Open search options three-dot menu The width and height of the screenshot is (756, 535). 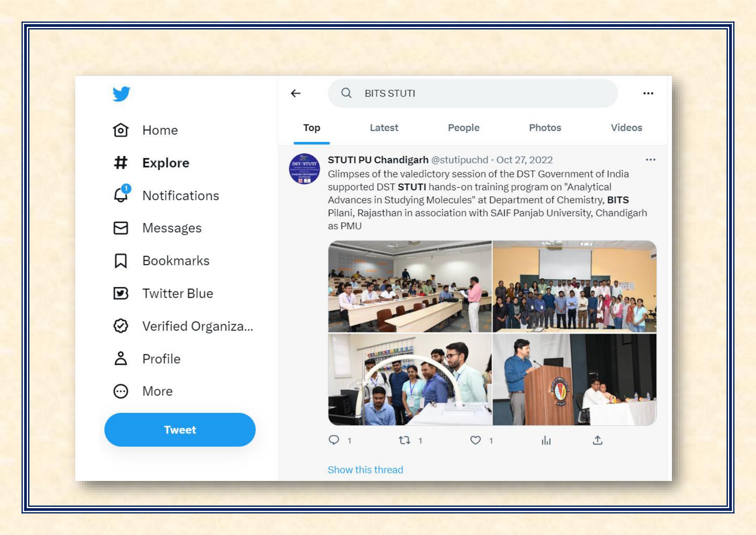point(648,93)
